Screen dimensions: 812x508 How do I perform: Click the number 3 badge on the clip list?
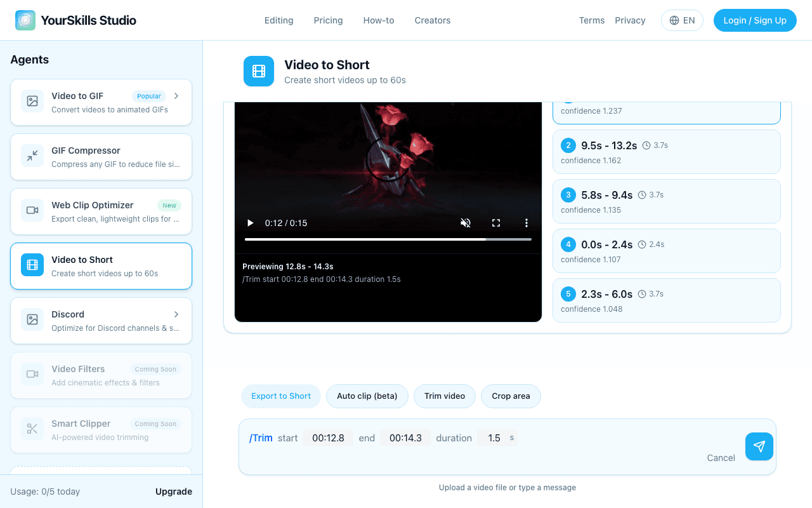pos(568,195)
